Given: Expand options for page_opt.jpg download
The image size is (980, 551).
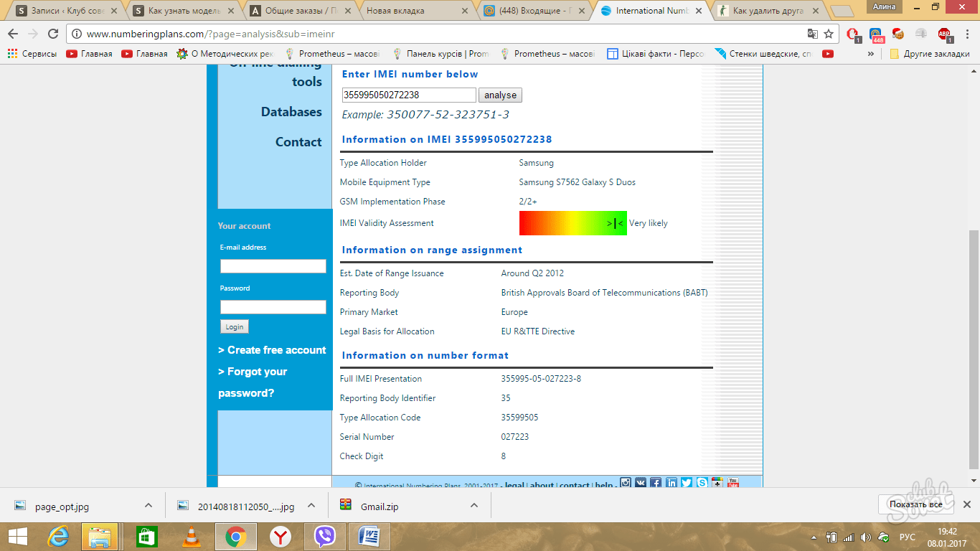Looking at the screenshot, I should coord(148,506).
